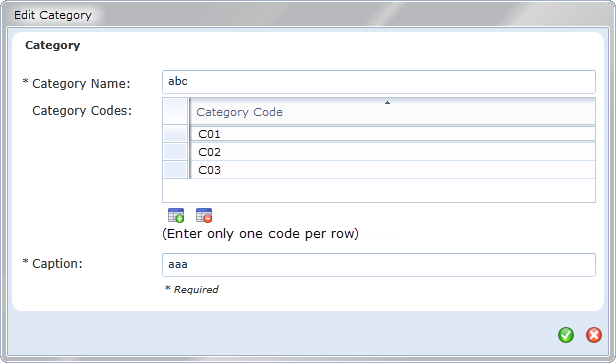
Task: Confirm changes with the green checkmark
Action: [566, 335]
